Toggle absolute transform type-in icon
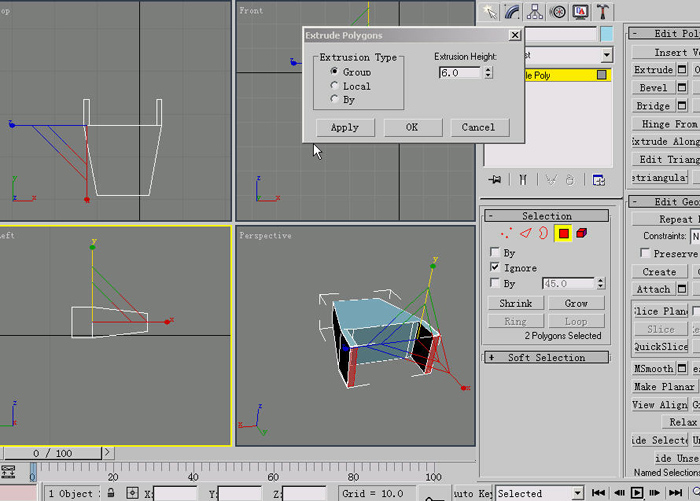 coord(132,493)
